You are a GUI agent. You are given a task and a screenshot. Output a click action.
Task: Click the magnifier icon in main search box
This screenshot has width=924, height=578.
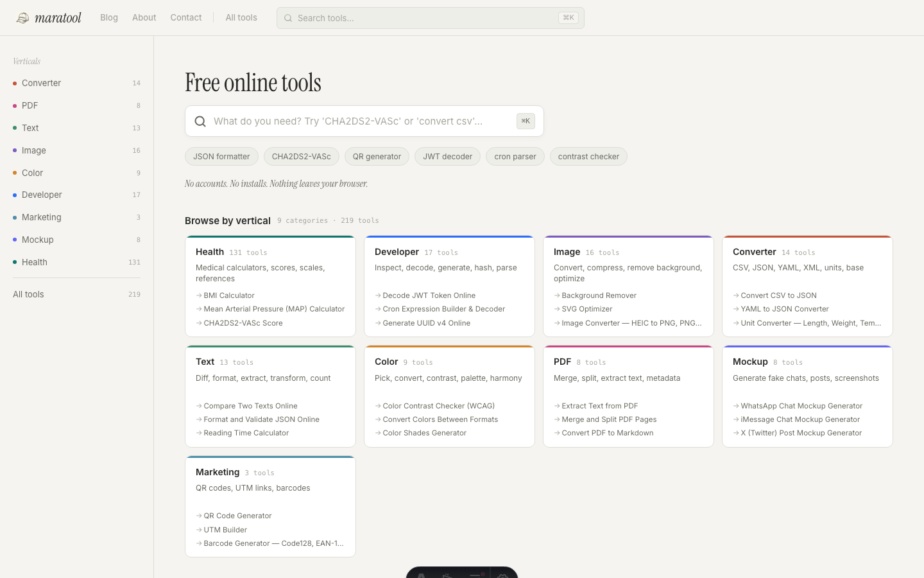click(200, 121)
